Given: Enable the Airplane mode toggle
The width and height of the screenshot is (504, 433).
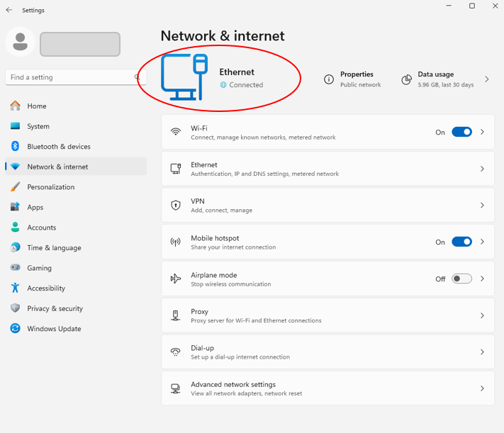Looking at the screenshot, I should (461, 279).
